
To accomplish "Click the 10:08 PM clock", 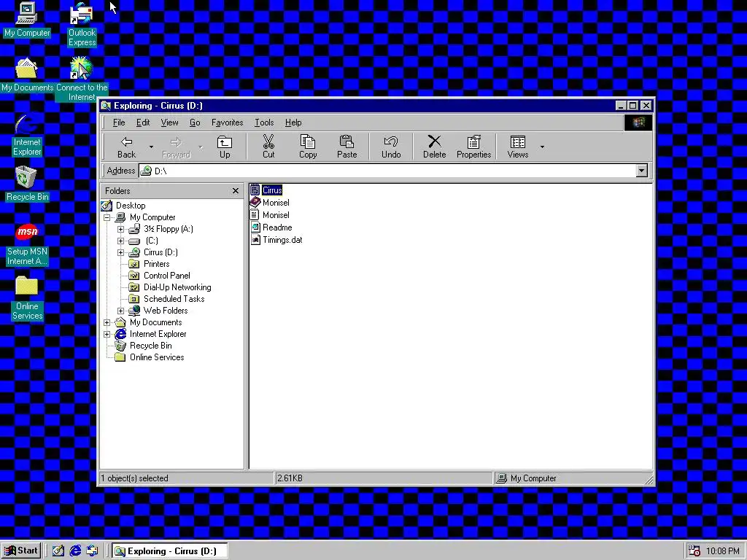I will [723, 551].
